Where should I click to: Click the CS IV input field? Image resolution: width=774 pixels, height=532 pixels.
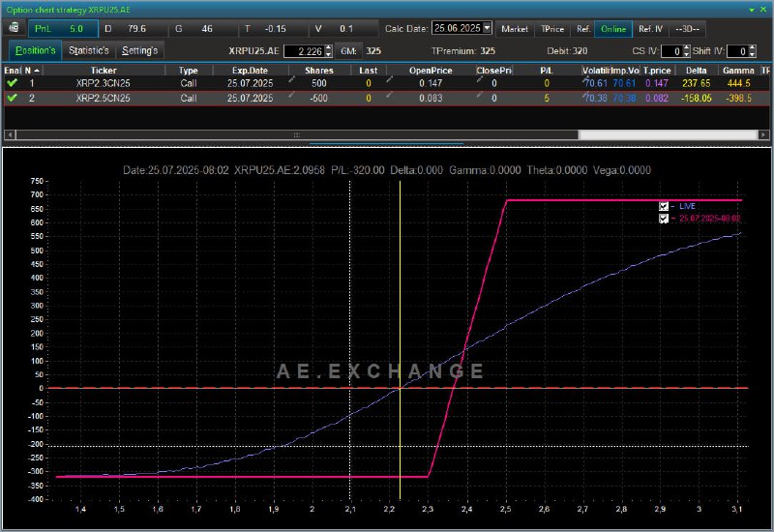point(671,51)
